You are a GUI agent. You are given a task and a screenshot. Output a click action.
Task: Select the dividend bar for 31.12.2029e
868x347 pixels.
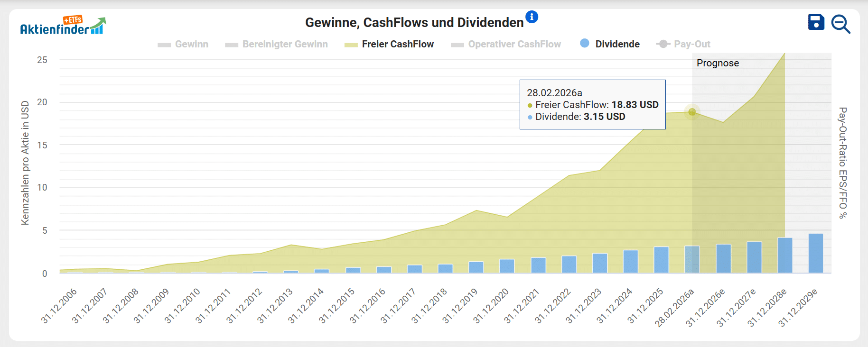point(815,253)
